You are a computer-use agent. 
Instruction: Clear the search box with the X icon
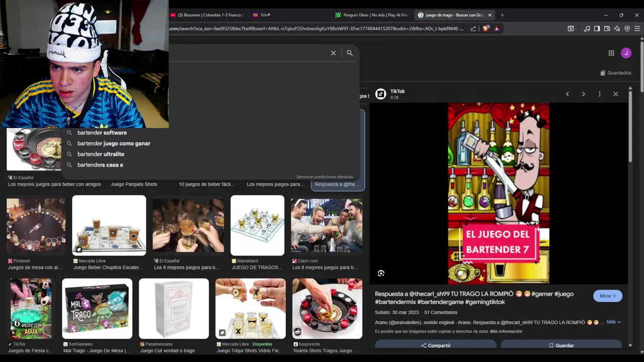point(333,53)
